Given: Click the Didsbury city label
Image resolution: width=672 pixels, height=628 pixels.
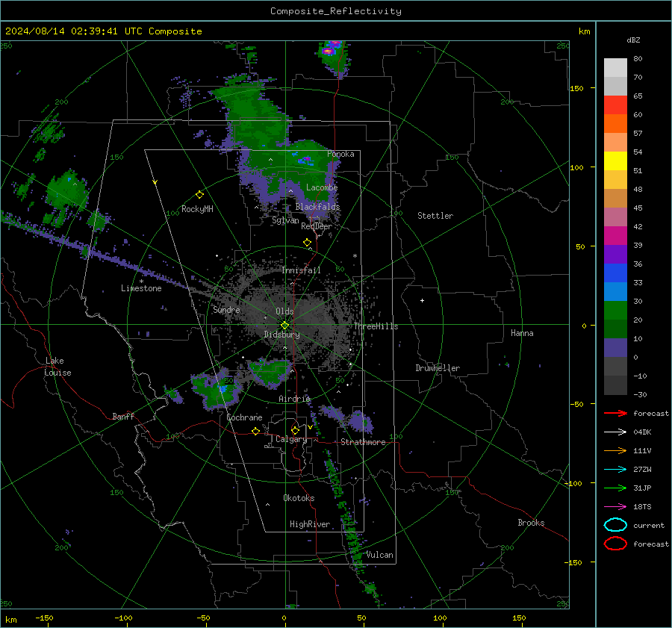Looking at the screenshot, I should point(281,335).
